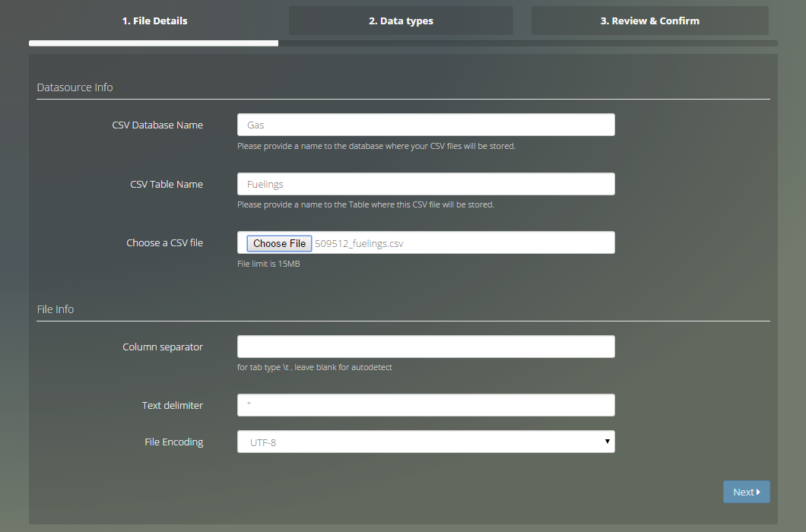Click the filled portion of the progress bar
The height and width of the screenshot is (532, 806).
click(154, 43)
